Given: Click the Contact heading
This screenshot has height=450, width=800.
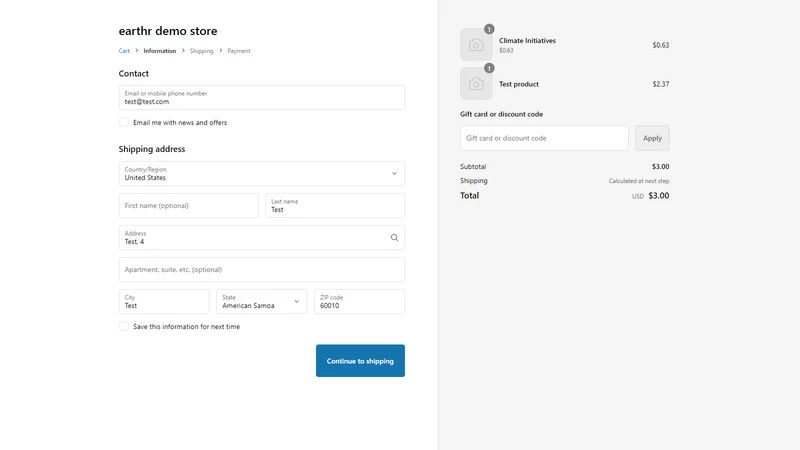Looking at the screenshot, I should click(134, 73).
